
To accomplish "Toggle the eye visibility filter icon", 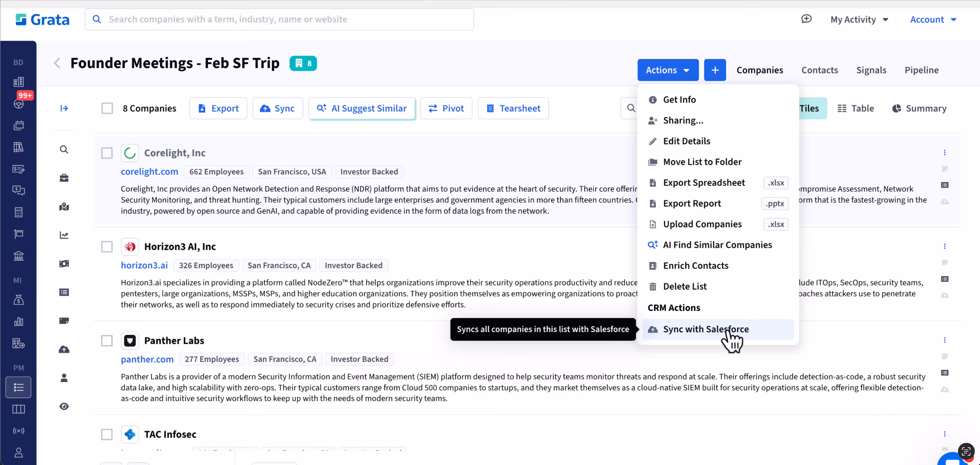I will [64, 406].
